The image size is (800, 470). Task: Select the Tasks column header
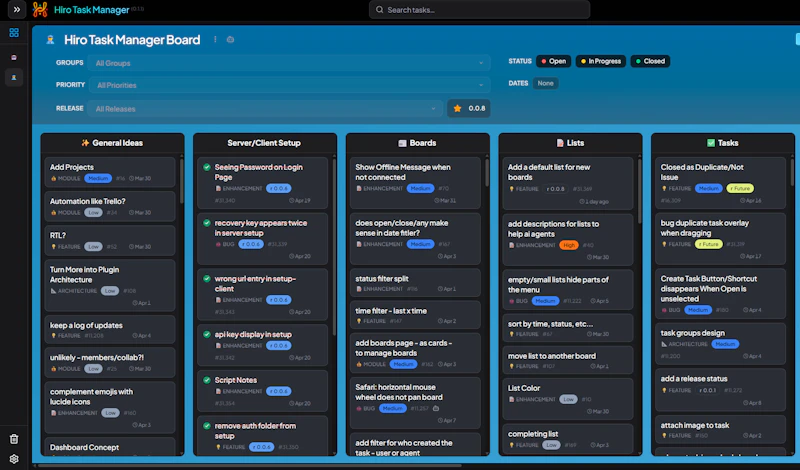point(722,143)
